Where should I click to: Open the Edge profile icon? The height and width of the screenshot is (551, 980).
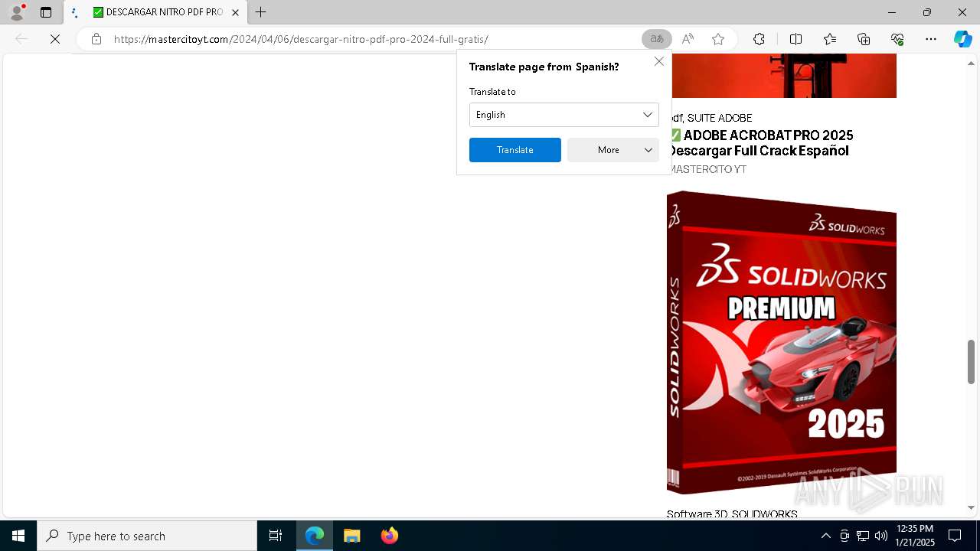pyautogui.click(x=16, y=12)
